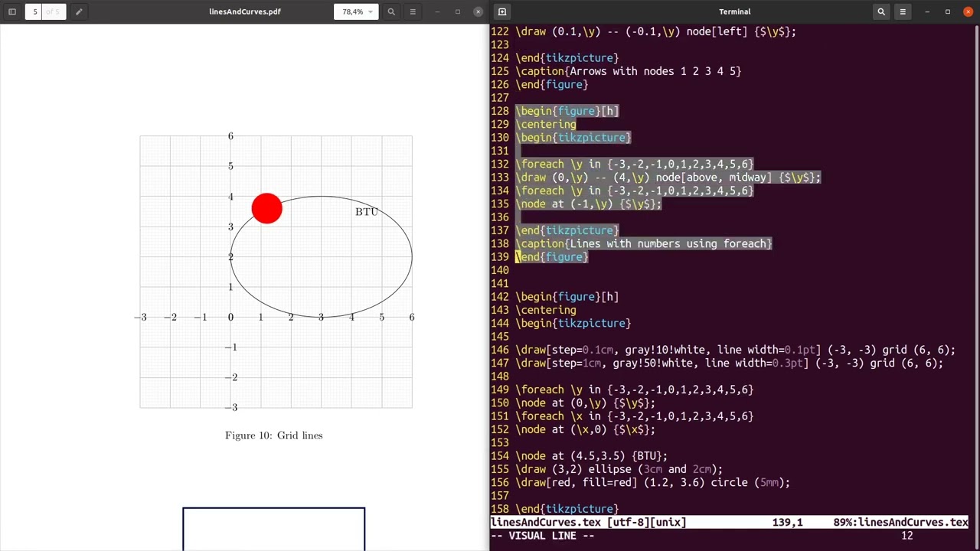This screenshot has width=980, height=551.
Task: Open a new tab in Terminal
Action: tap(501, 11)
